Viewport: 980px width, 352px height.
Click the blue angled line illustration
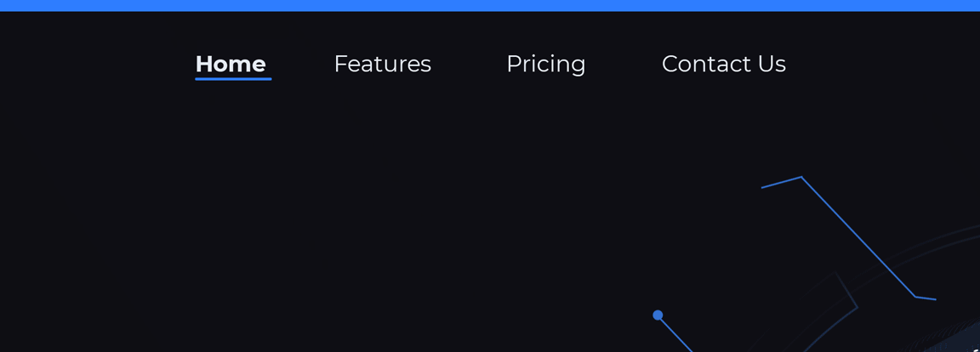849,238
